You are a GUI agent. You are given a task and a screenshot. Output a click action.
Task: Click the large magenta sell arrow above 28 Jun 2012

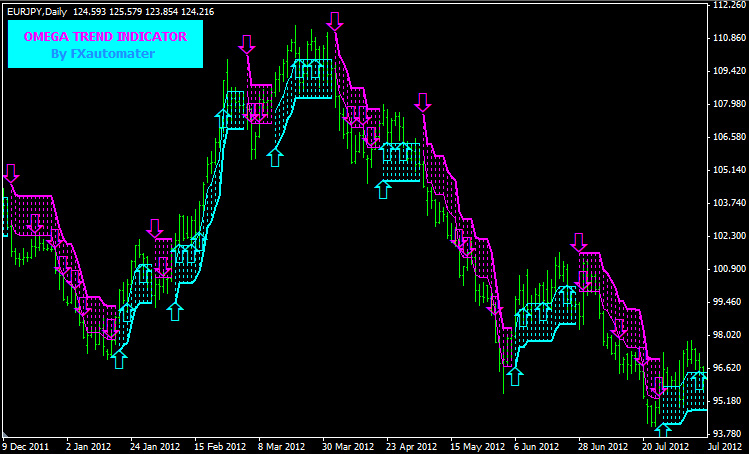pos(579,243)
